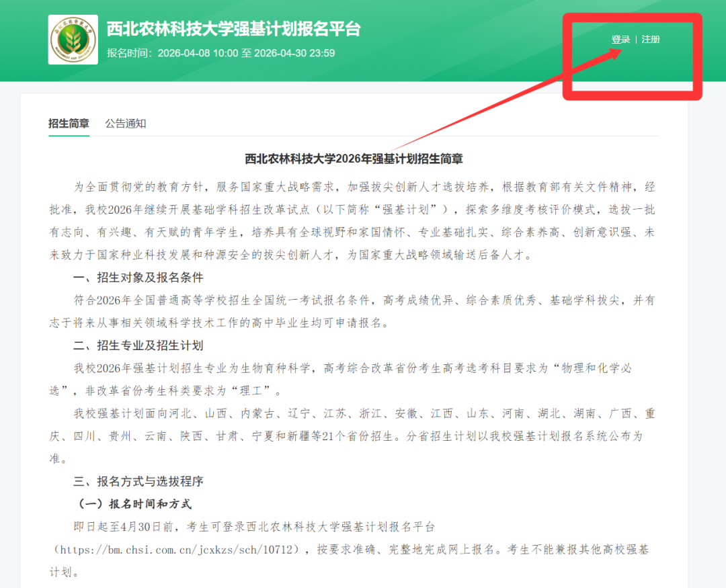Open the 登录 login link

tap(620, 40)
